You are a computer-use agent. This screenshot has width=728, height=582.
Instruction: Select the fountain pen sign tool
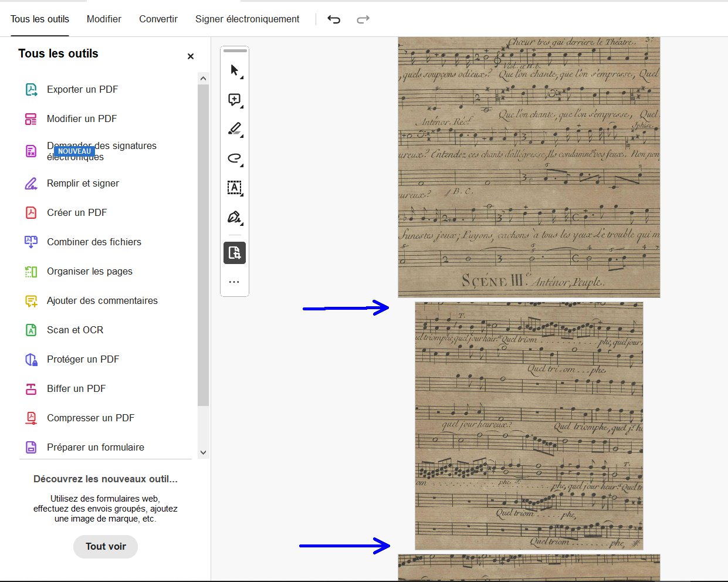pos(235,218)
